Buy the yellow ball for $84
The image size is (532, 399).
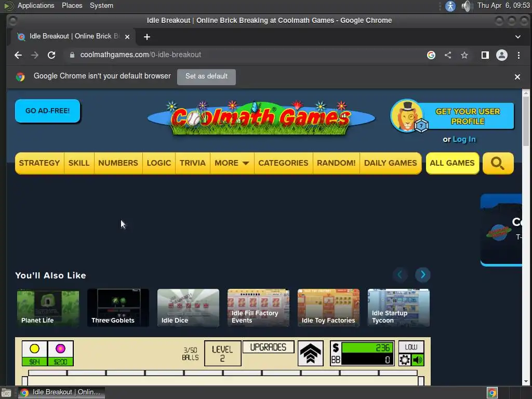coord(34,353)
